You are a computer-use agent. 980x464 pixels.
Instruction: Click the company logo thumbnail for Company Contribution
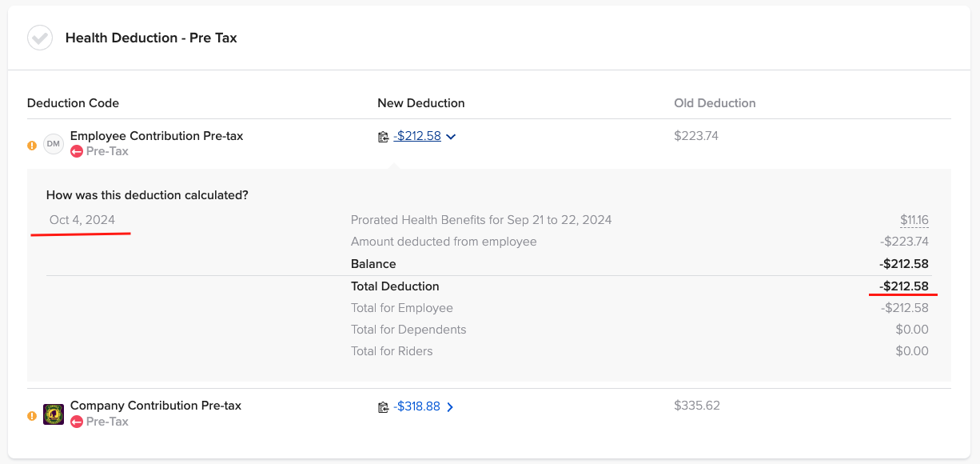53,414
